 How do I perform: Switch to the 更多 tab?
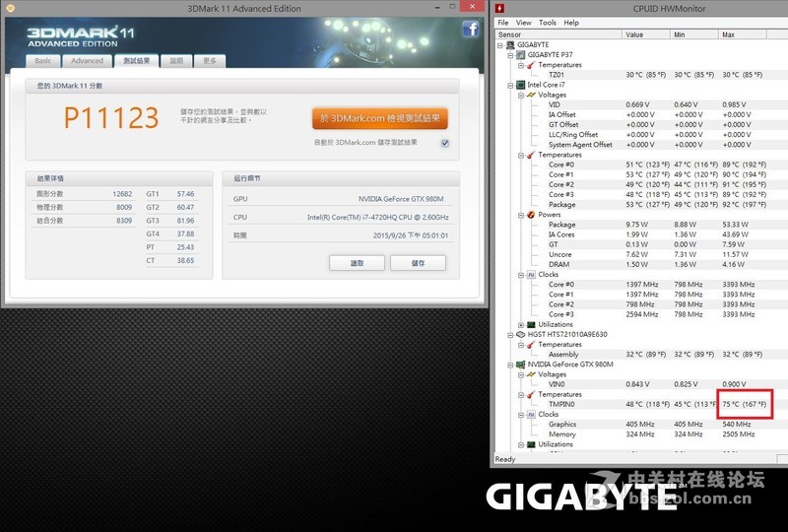210,61
